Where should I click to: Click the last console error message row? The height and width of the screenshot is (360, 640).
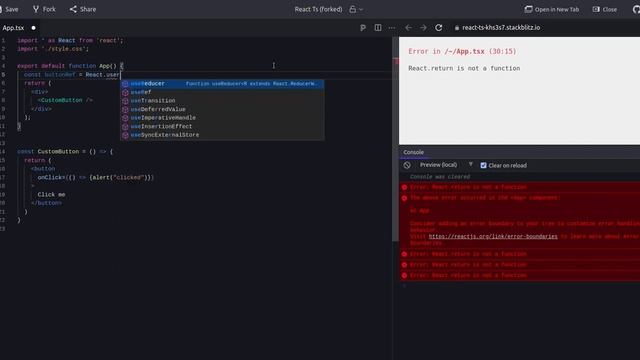[519, 276]
